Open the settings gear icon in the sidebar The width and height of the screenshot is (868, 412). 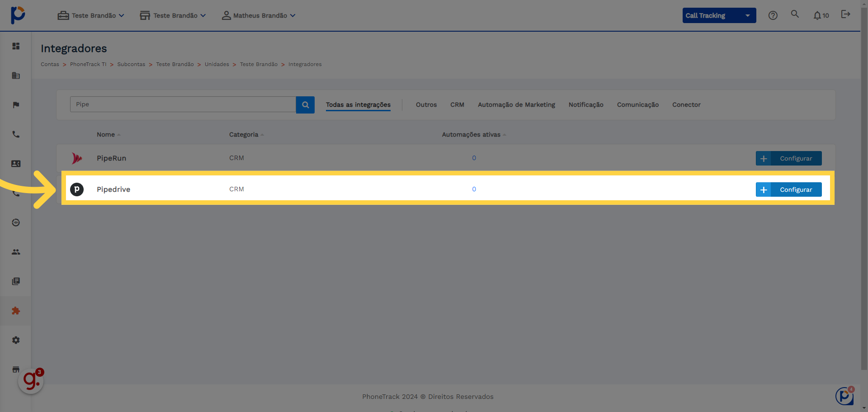(x=16, y=340)
